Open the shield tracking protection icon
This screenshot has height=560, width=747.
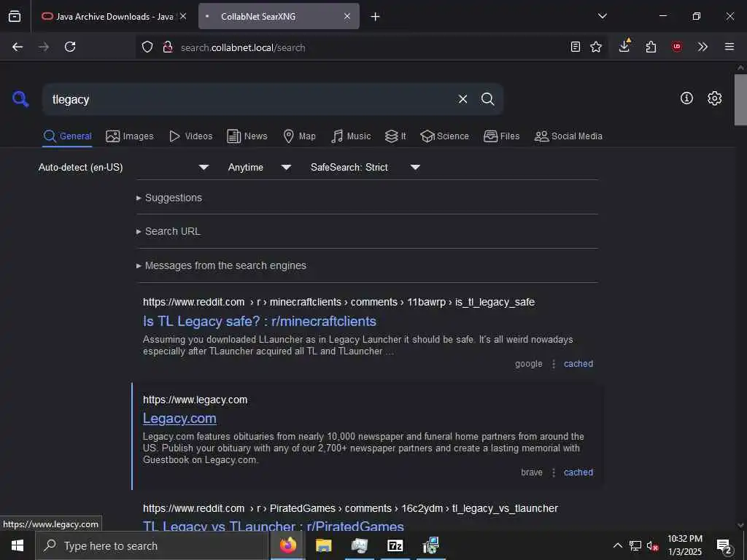point(147,47)
